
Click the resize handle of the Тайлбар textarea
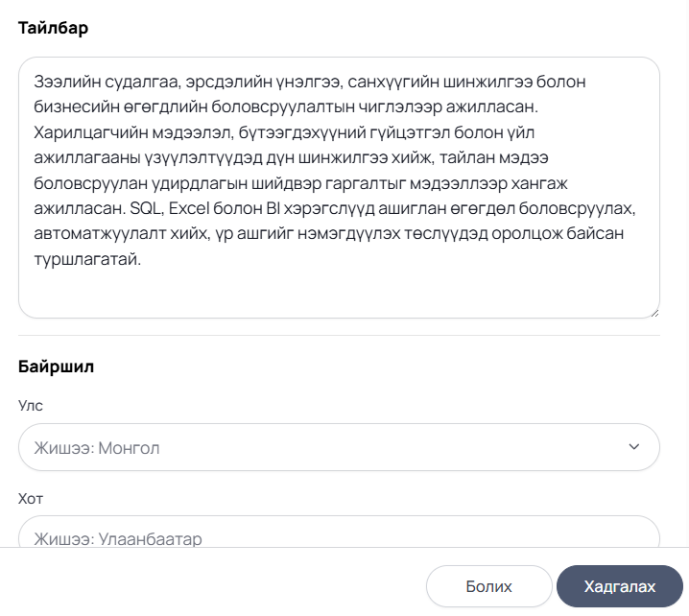(x=654, y=313)
